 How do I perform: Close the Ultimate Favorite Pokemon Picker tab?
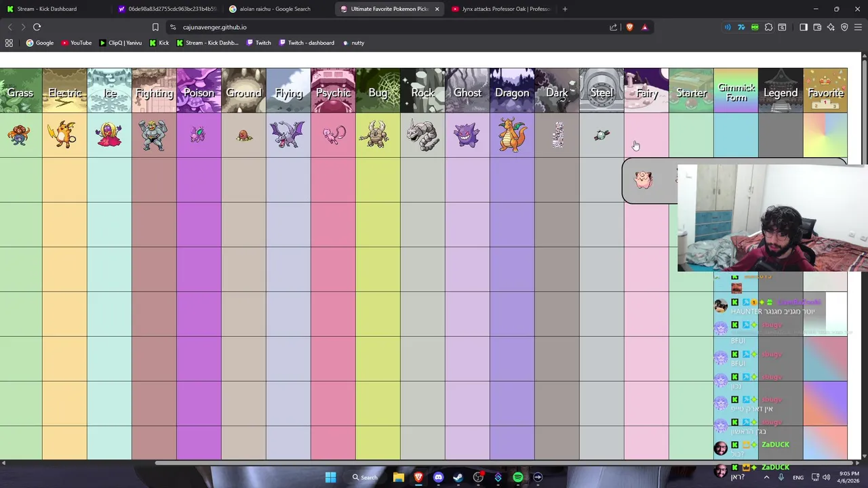(437, 9)
